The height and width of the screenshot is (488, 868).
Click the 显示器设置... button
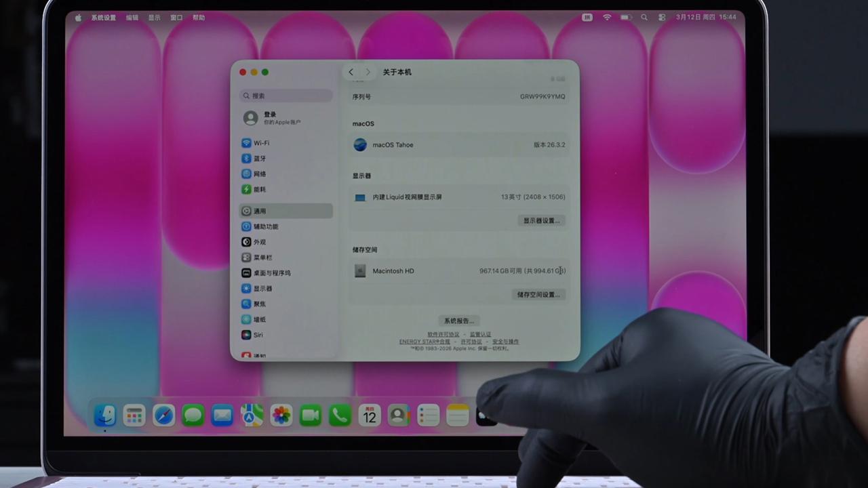pyautogui.click(x=541, y=220)
